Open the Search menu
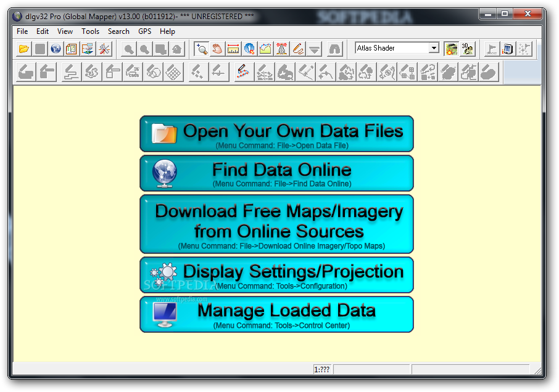Viewport: 559px width, 392px height. click(118, 31)
